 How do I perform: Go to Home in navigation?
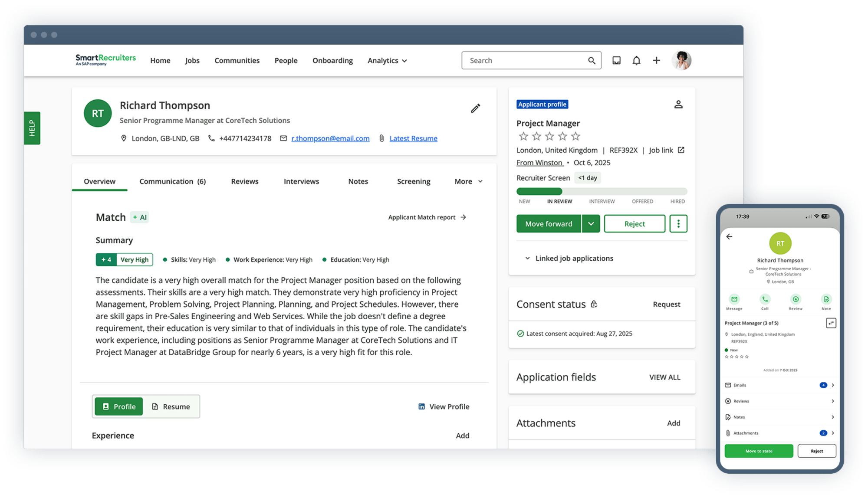click(x=160, y=60)
